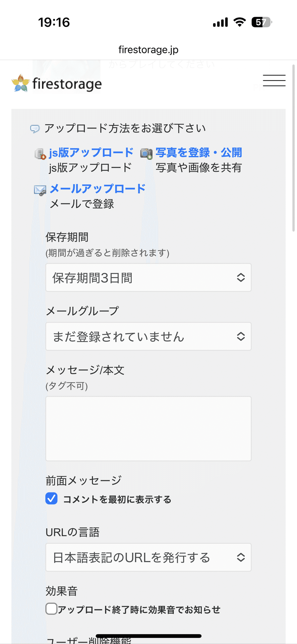
Task: Open the hamburger menu icon
Action: pos(274,80)
